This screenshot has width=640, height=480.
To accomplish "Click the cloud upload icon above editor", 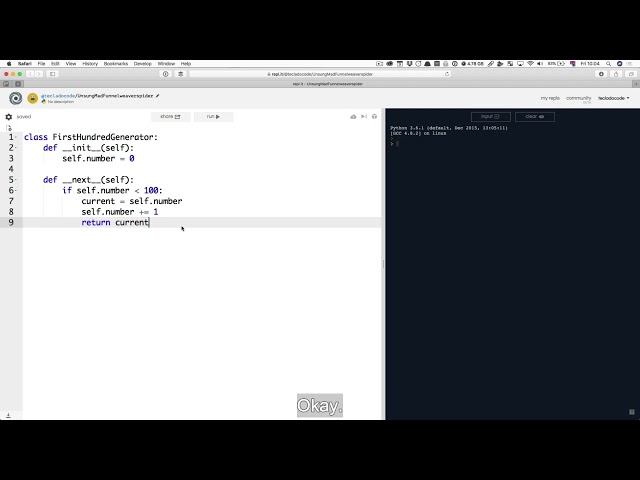I will coord(353,117).
